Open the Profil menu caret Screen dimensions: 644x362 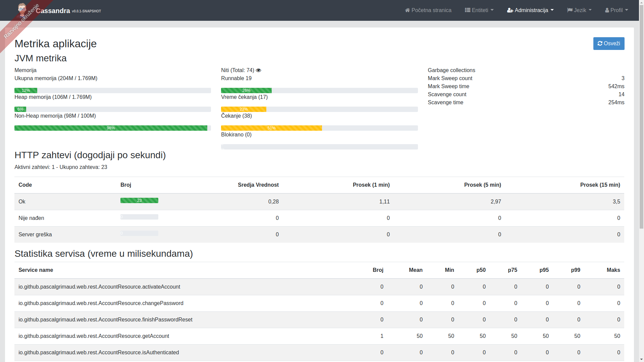626,10
